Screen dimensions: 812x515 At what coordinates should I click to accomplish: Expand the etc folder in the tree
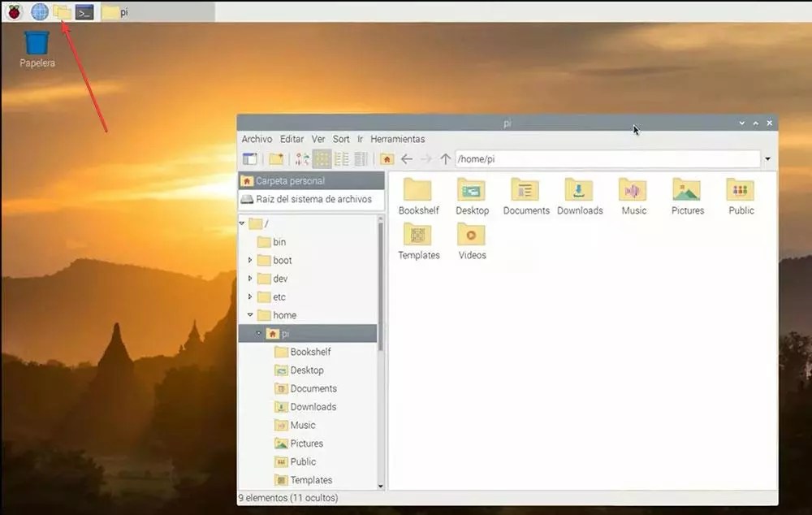[252, 296]
